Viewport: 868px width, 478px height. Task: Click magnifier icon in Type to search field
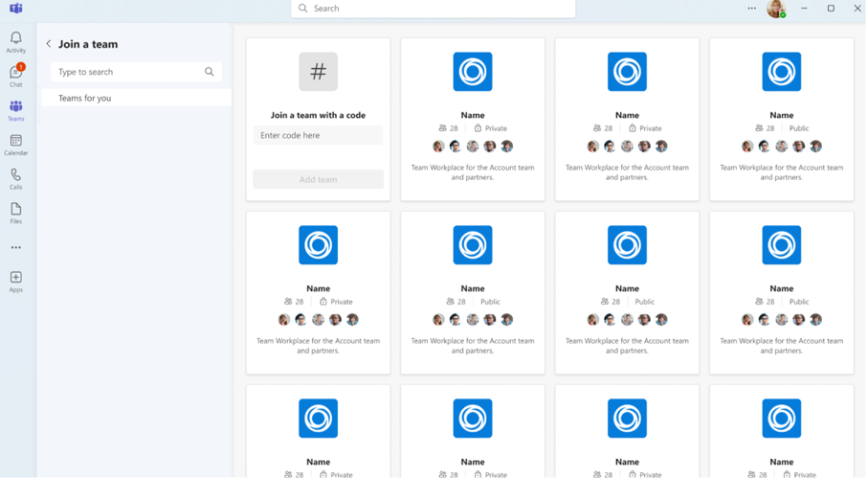pyautogui.click(x=210, y=72)
